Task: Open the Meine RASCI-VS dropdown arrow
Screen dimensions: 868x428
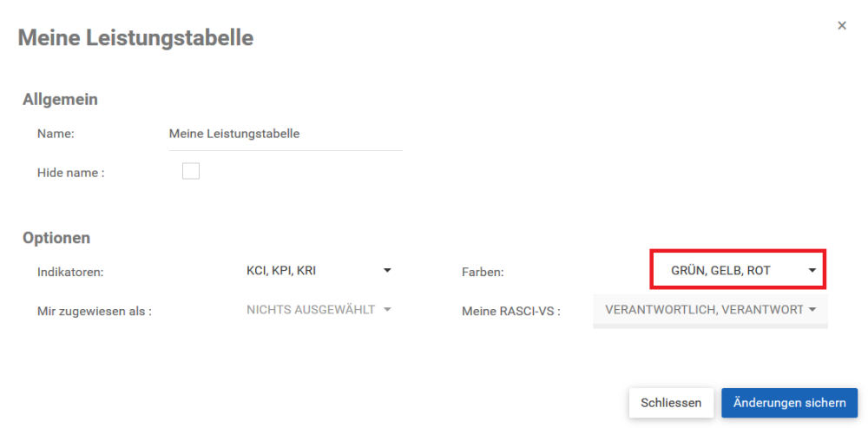Action: click(812, 310)
